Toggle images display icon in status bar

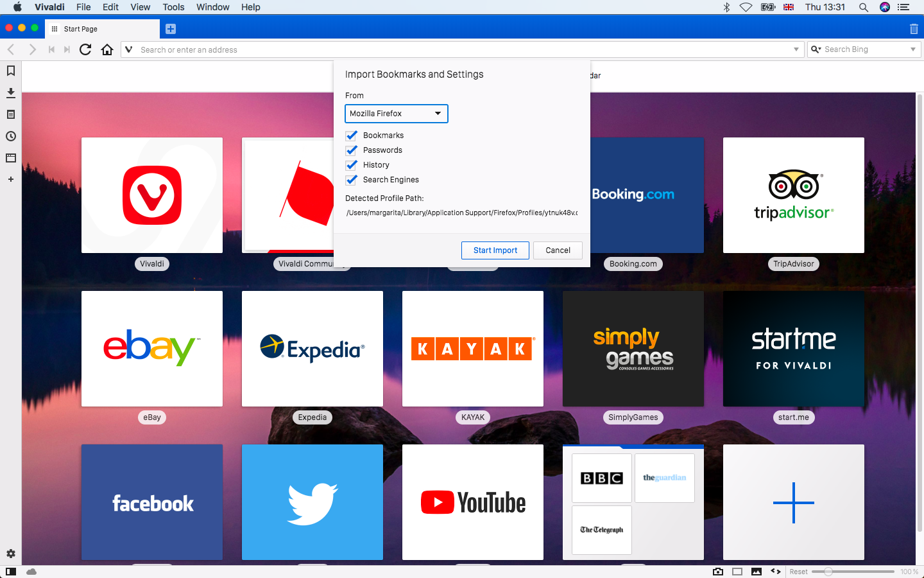tap(757, 572)
